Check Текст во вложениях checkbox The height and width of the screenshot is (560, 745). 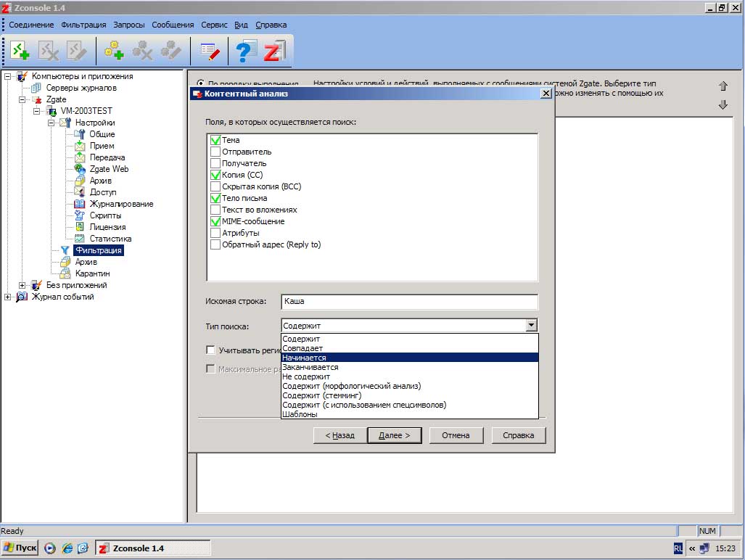point(215,210)
